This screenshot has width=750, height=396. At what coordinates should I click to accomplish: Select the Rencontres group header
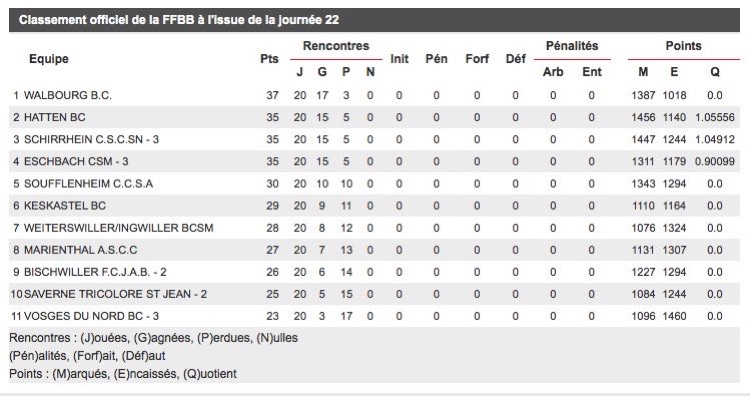coord(336,46)
